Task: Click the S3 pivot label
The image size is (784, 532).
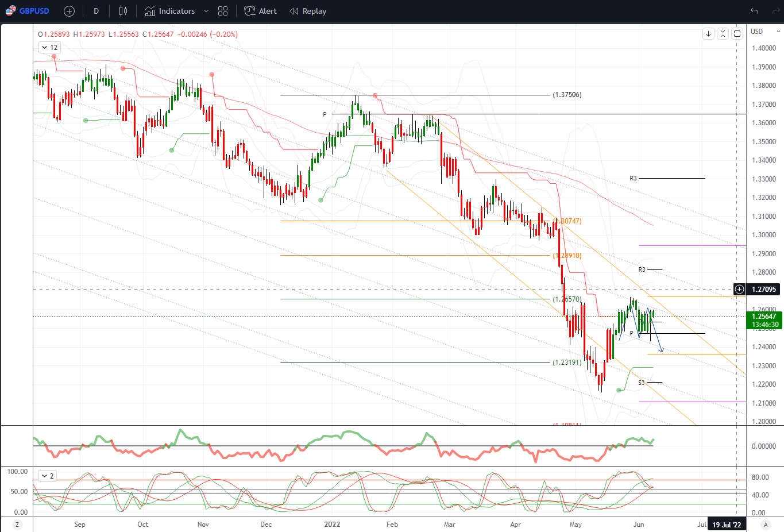Action: [x=642, y=383]
